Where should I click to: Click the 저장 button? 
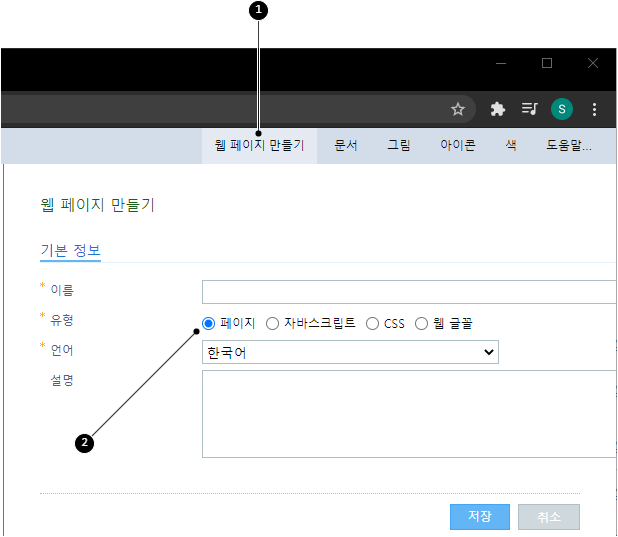pos(480,516)
